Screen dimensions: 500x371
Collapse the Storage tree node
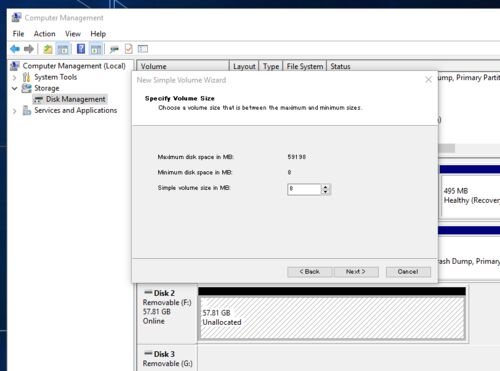14,88
